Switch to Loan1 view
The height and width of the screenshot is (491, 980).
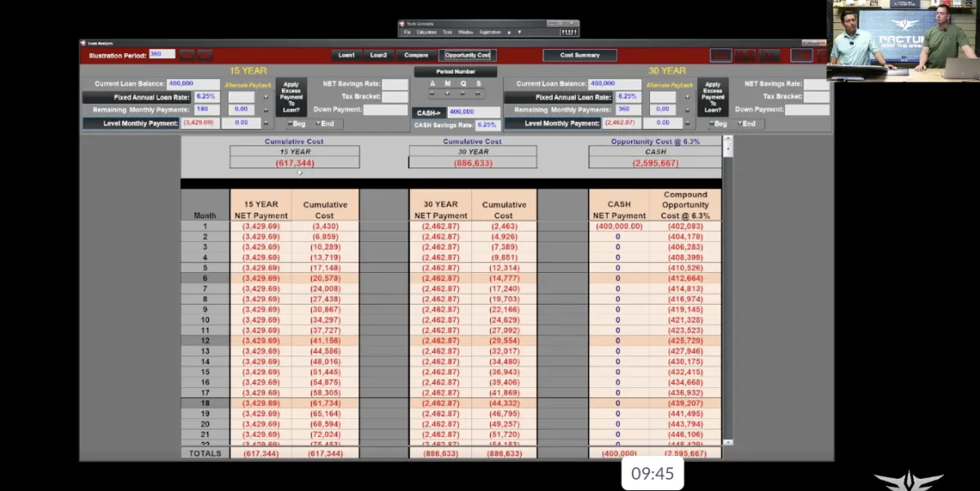point(346,55)
